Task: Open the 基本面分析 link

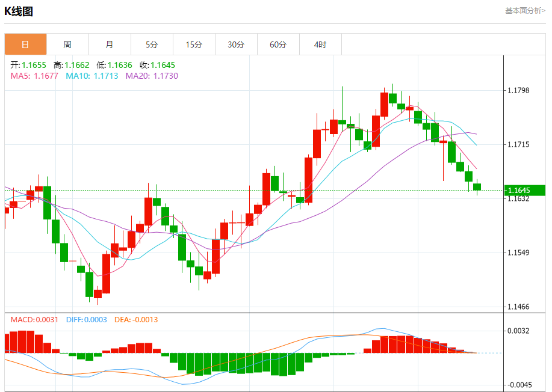Action: coord(524,11)
